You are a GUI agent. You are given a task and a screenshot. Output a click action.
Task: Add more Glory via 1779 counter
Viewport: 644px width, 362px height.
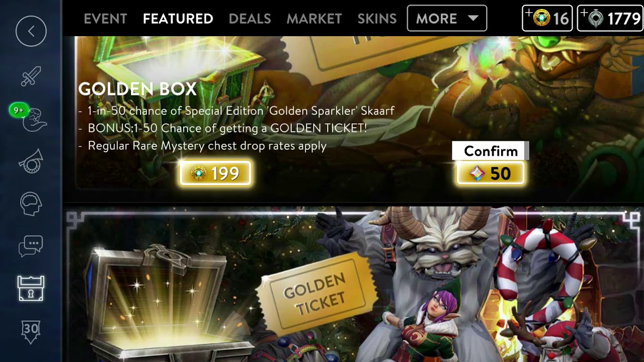pyautogui.click(x=610, y=19)
